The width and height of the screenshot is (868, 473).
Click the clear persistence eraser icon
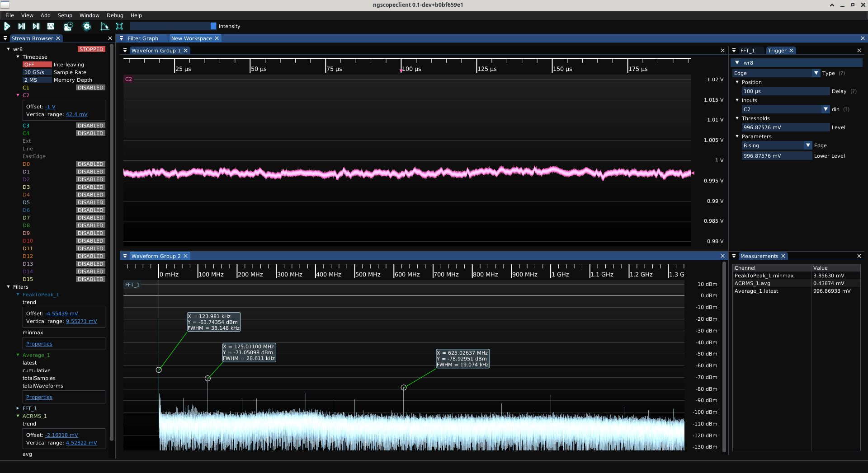(x=104, y=26)
